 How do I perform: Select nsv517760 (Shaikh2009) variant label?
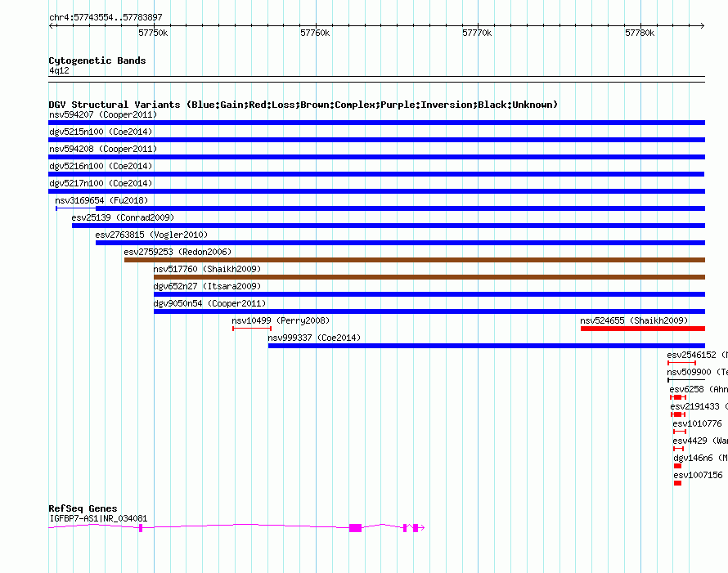point(207,269)
